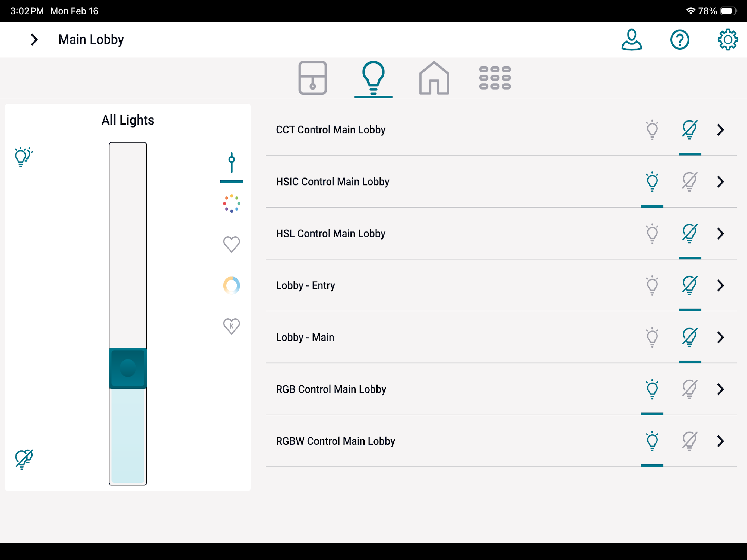This screenshot has width=747, height=560.
Task: Expand HSL Control Main Lobby details
Action: [x=720, y=234]
